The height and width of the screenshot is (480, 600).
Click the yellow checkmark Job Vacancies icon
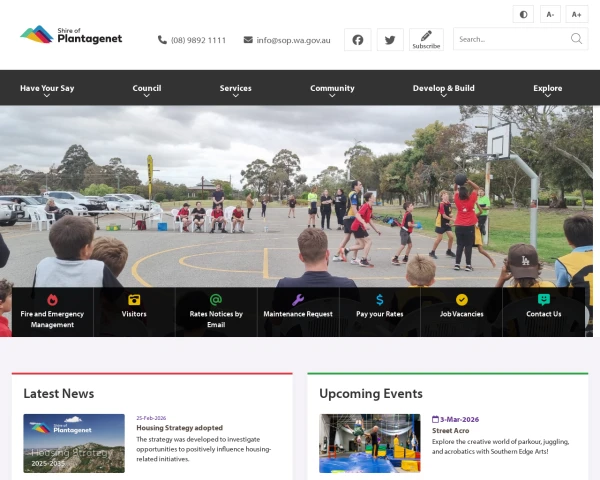point(461,300)
